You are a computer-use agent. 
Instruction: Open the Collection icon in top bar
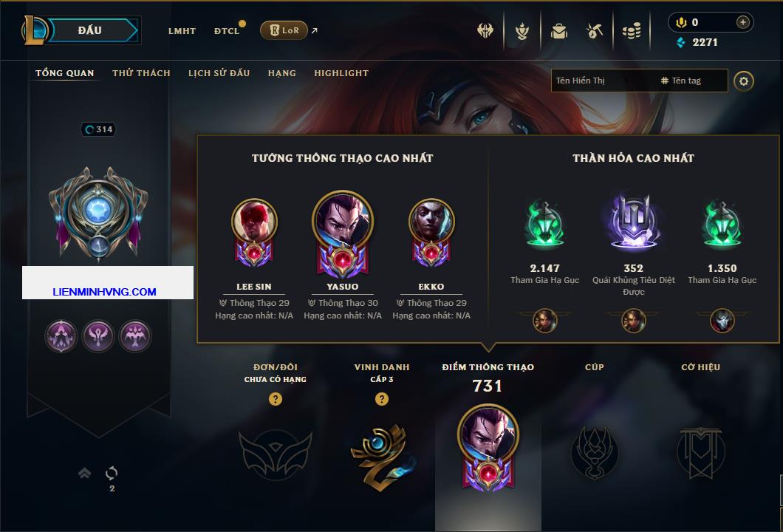click(522, 32)
